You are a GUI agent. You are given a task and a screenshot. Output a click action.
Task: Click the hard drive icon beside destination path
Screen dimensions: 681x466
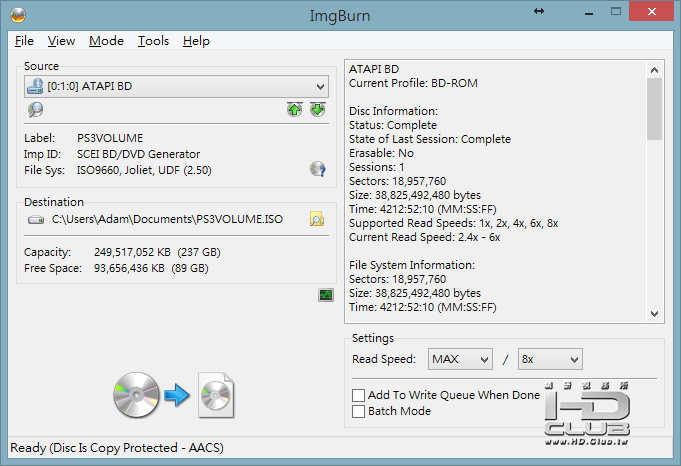(36, 220)
